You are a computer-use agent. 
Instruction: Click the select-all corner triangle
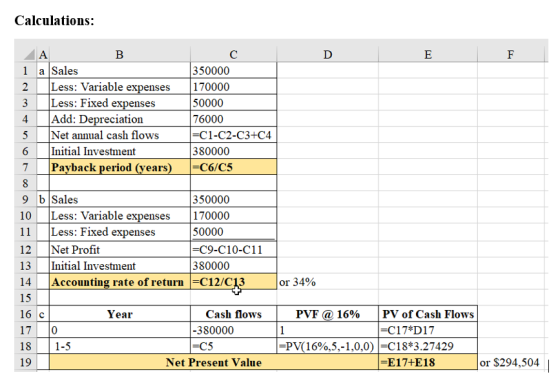[x=29, y=55]
